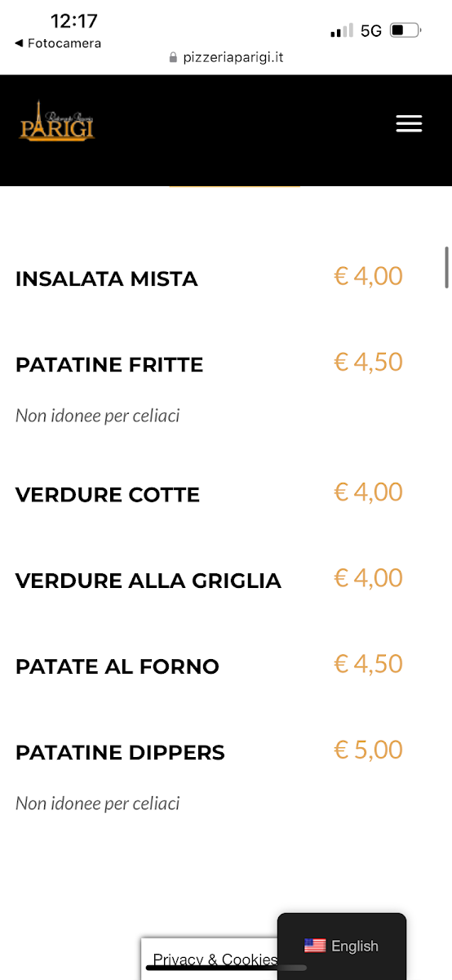The height and width of the screenshot is (980, 452).
Task: Select the INSALATA MISTA menu item
Action: click(107, 278)
